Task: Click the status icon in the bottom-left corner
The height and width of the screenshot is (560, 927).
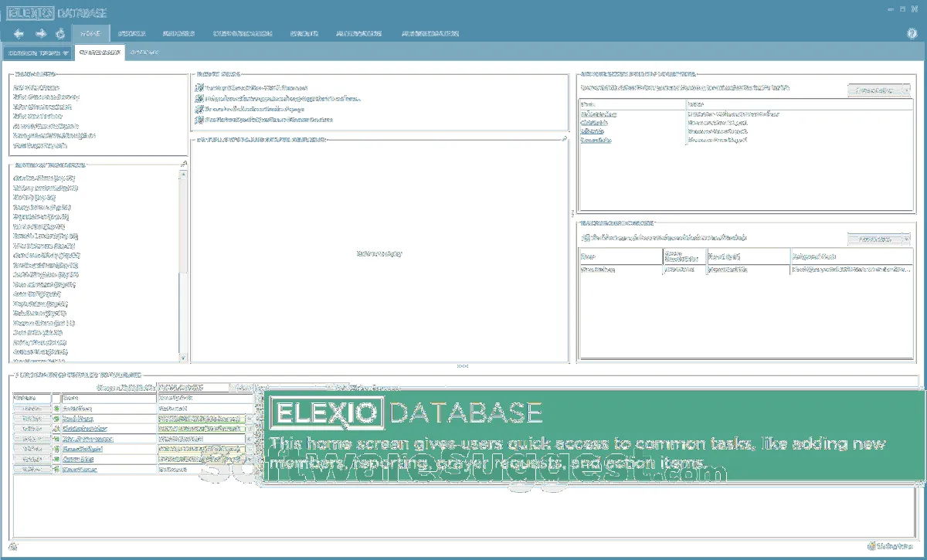Action: (x=14, y=547)
